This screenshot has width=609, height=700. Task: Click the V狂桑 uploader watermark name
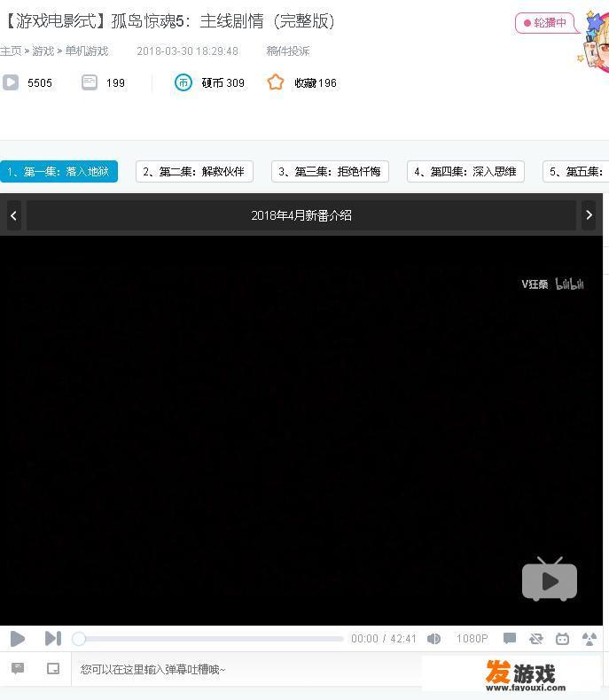coord(535,284)
